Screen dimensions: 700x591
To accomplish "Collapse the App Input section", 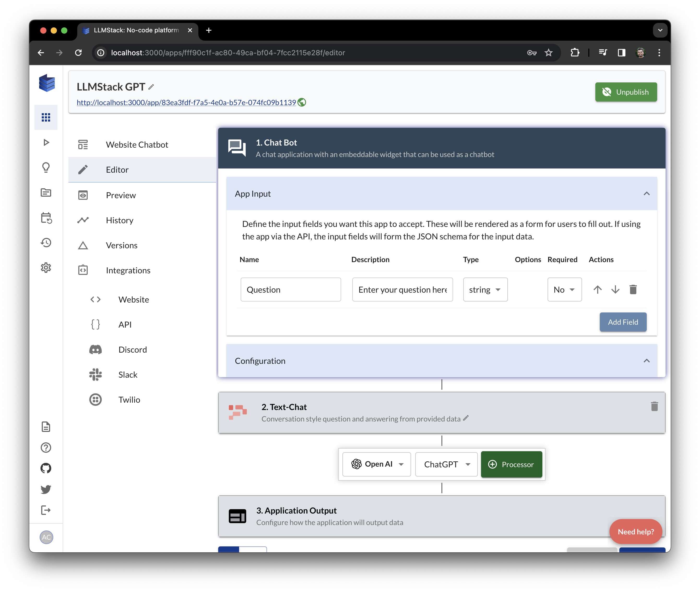I will tap(646, 193).
